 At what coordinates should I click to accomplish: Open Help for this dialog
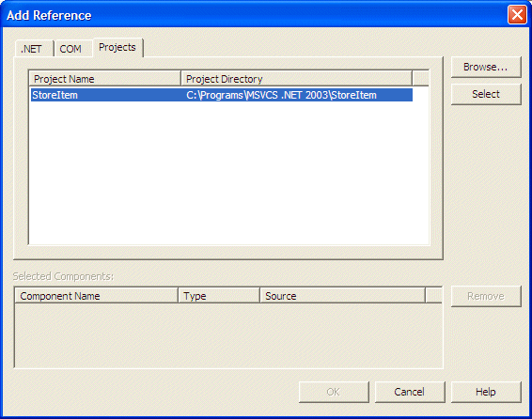(x=486, y=392)
